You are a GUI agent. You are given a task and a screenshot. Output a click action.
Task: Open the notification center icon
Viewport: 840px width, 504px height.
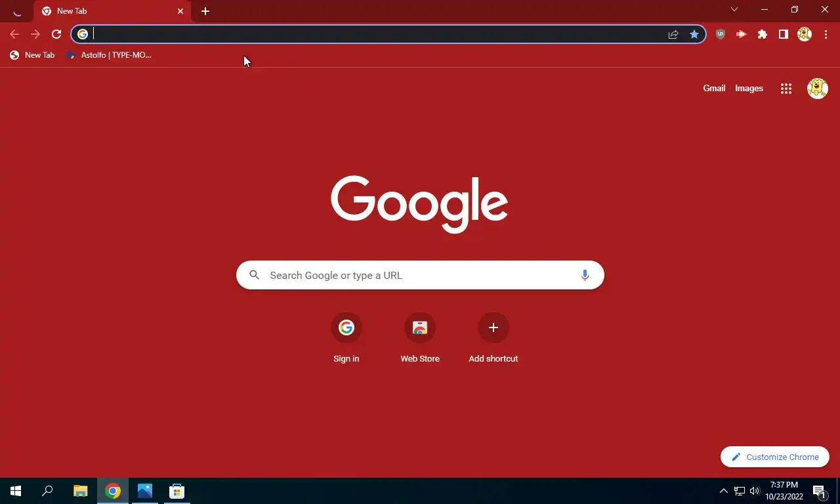[x=819, y=491]
